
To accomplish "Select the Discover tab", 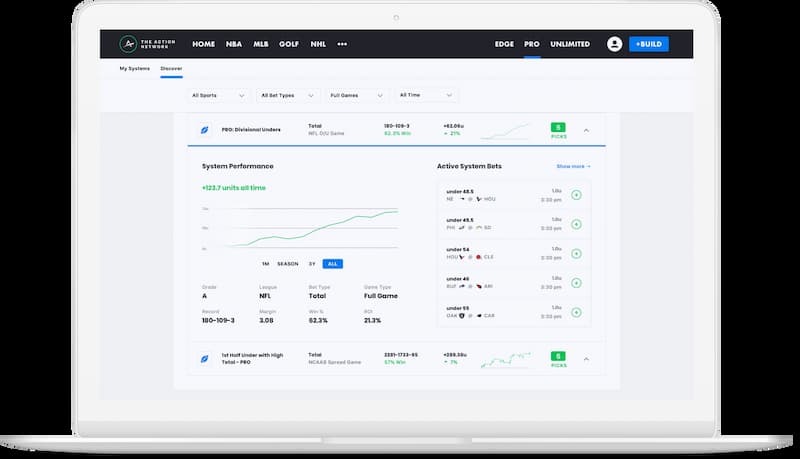I will tap(171, 68).
